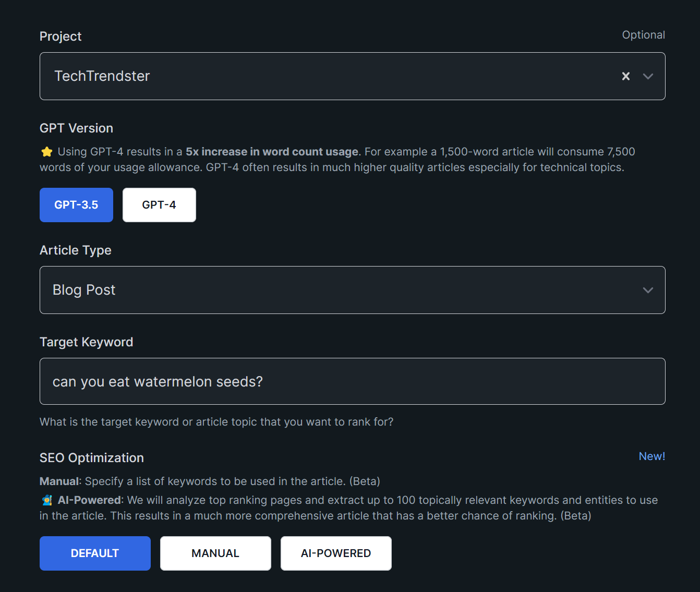Click the SEO Optimization heading
The width and height of the screenshot is (700, 592).
click(x=92, y=457)
